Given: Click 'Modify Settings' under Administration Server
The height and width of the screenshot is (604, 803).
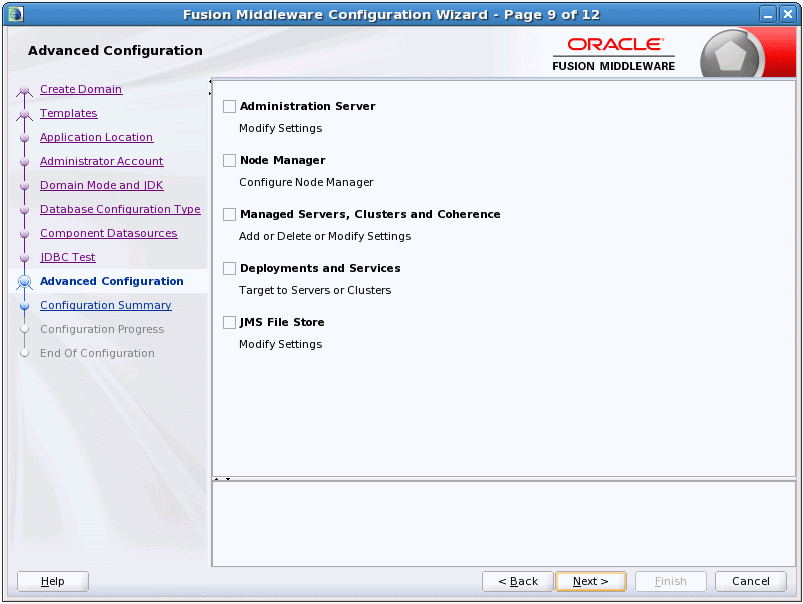Looking at the screenshot, I should 281,128.
